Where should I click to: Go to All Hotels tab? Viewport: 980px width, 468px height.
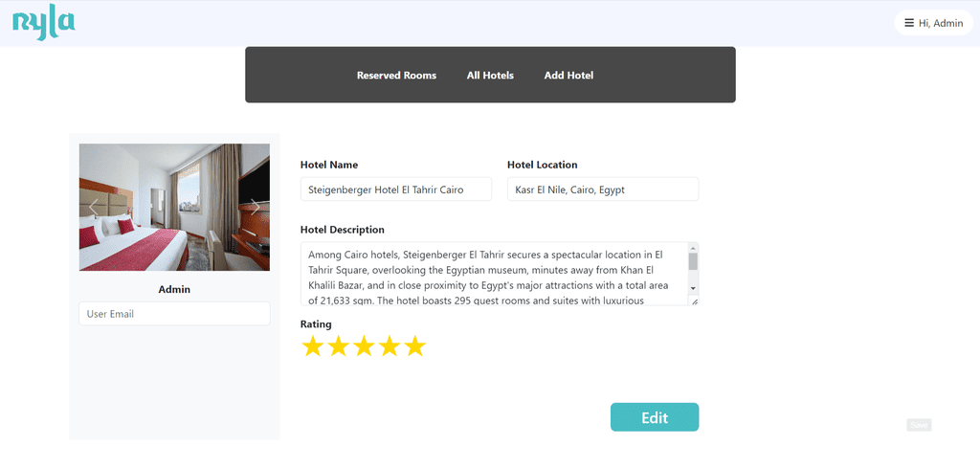coord(490,75)
